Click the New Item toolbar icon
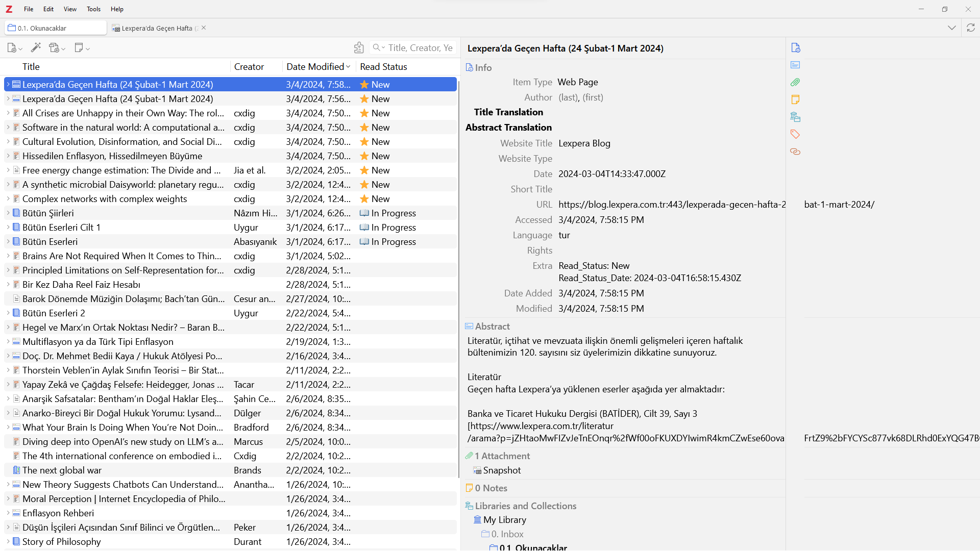Image resolution: width=980 pixels, height=551 pixels. pyautogui.click(x=12, y=48)
